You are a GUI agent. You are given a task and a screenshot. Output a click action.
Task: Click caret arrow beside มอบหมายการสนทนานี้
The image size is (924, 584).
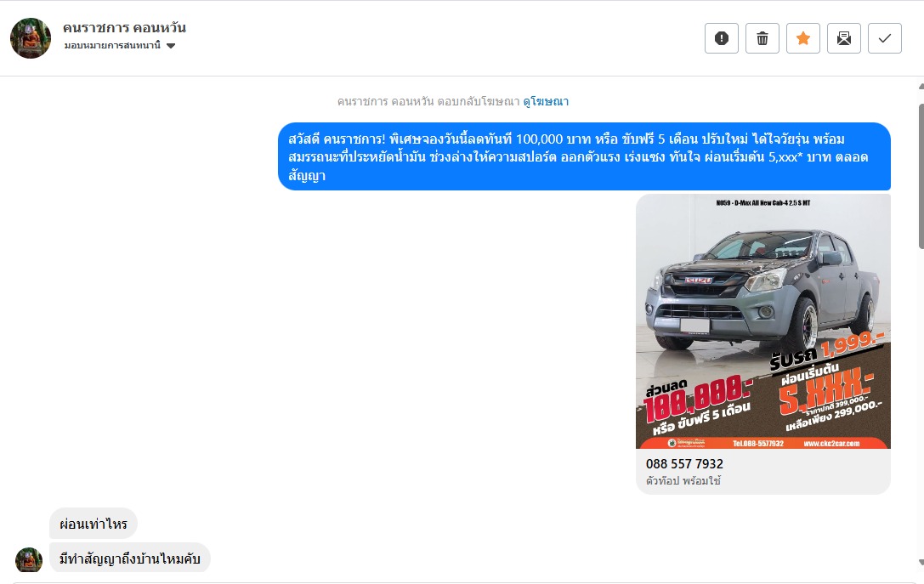click(171, 46)
